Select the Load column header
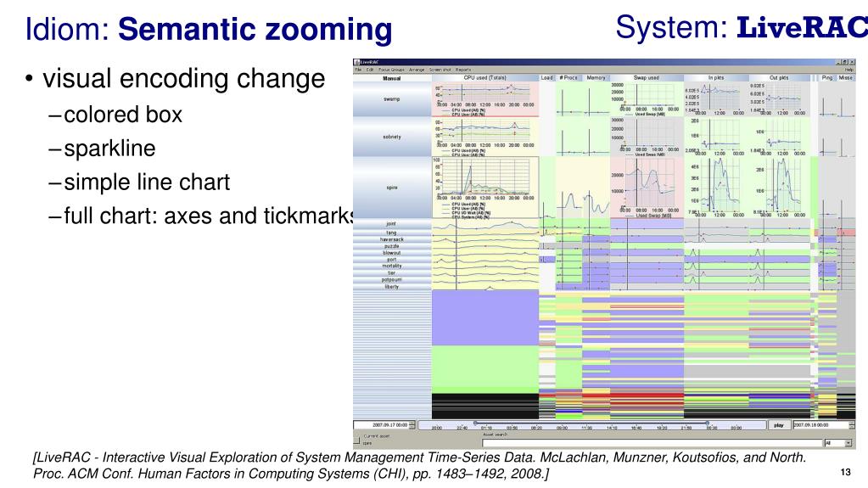Screen dimensions: 868x488 click(547, 77)
